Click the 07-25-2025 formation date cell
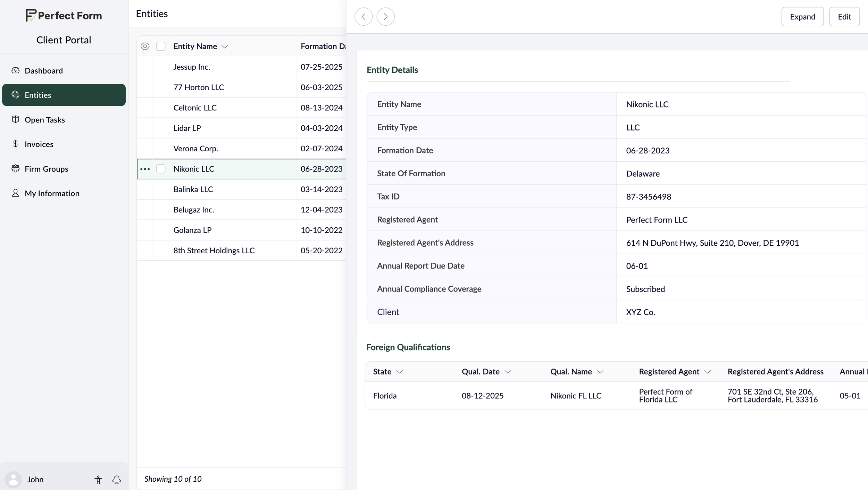 [x=322, y=67]
